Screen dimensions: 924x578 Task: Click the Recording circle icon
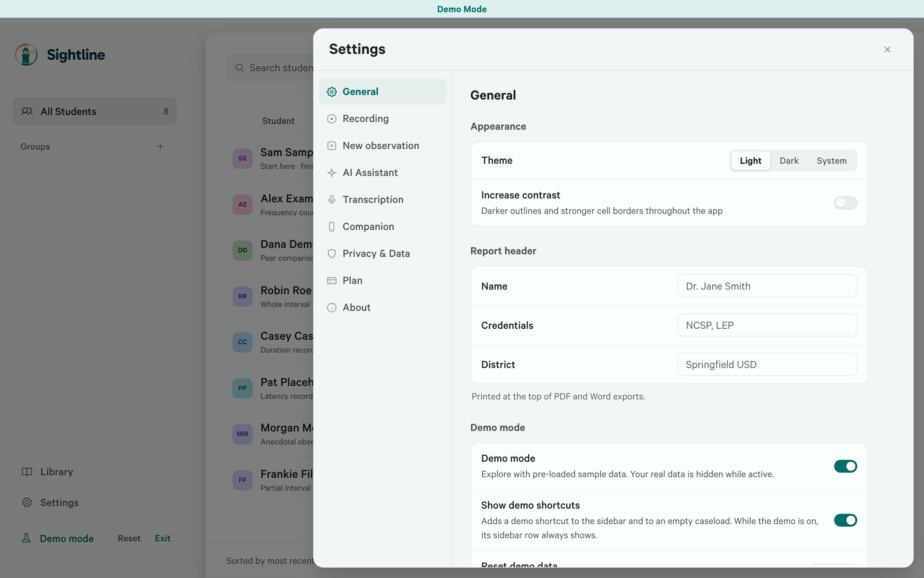[x=331, y=119]
